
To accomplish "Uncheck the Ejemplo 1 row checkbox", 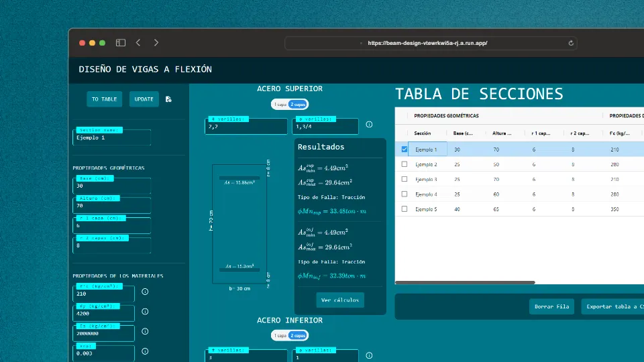I will click(404, 149).
